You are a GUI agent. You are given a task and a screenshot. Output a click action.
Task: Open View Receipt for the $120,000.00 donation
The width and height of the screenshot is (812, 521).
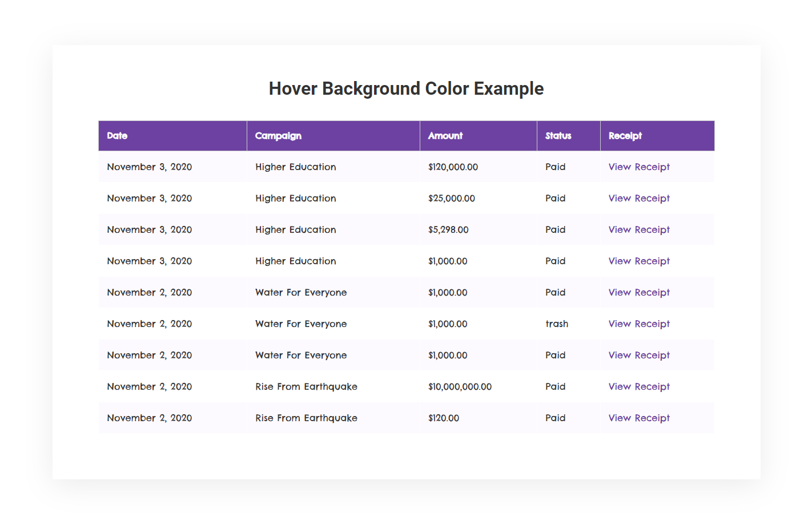[x=639, y=167]
